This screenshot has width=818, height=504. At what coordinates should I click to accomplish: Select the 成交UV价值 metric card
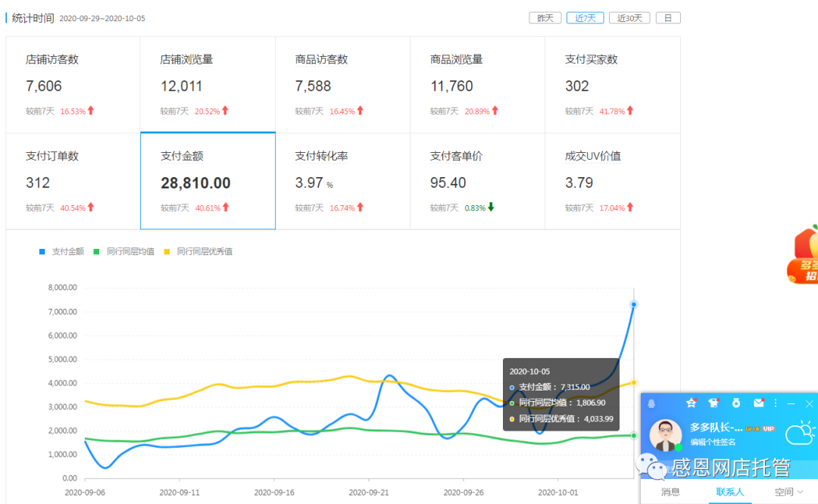point(613,182)
